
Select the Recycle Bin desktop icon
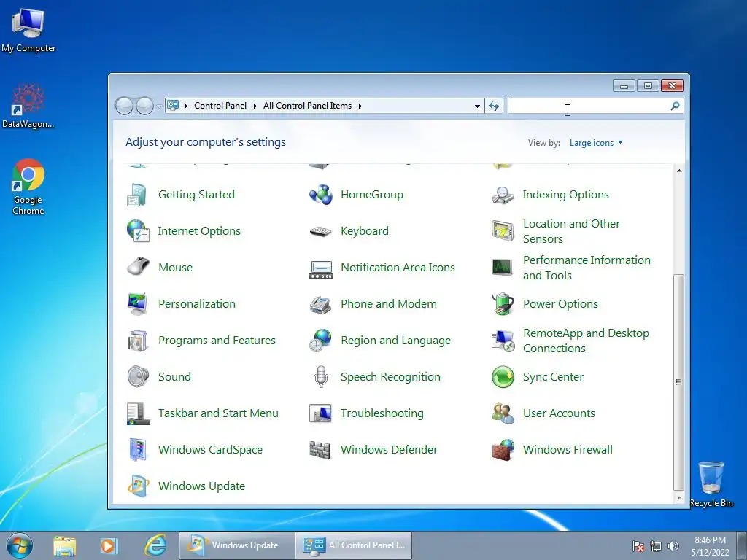(711, 484)
